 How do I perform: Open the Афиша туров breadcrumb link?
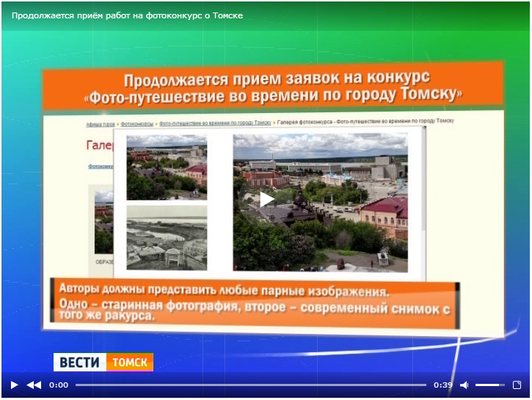[101, 124]
